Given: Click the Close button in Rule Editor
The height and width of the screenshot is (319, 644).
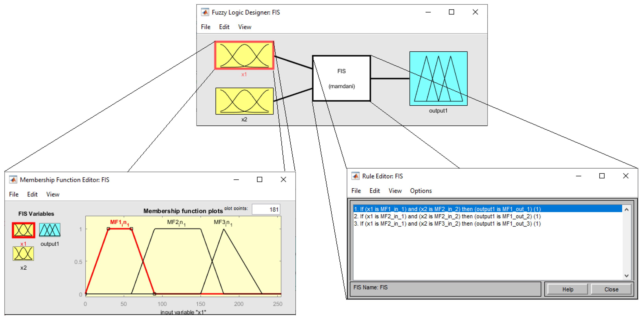Looking at the screenshot, I should (x=611, y=289).
